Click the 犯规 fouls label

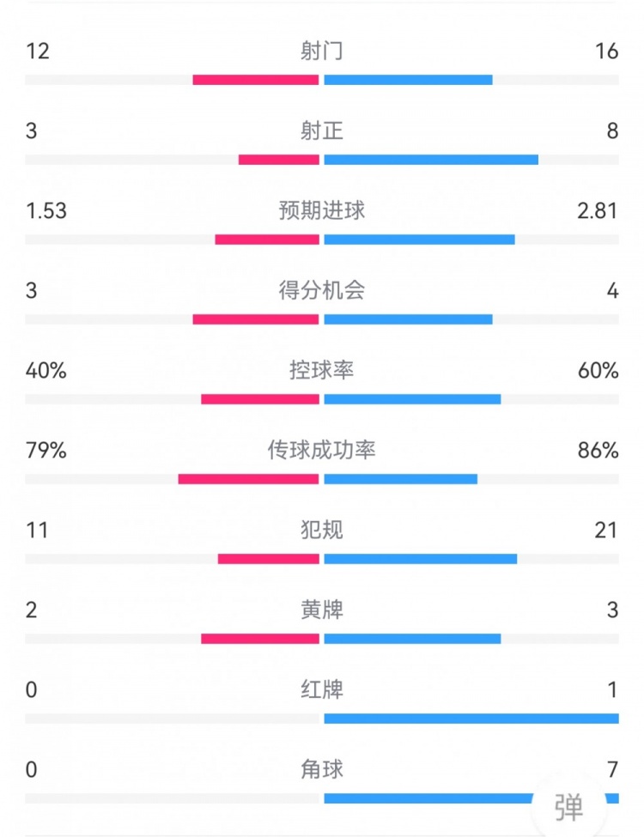click(322, 530)
